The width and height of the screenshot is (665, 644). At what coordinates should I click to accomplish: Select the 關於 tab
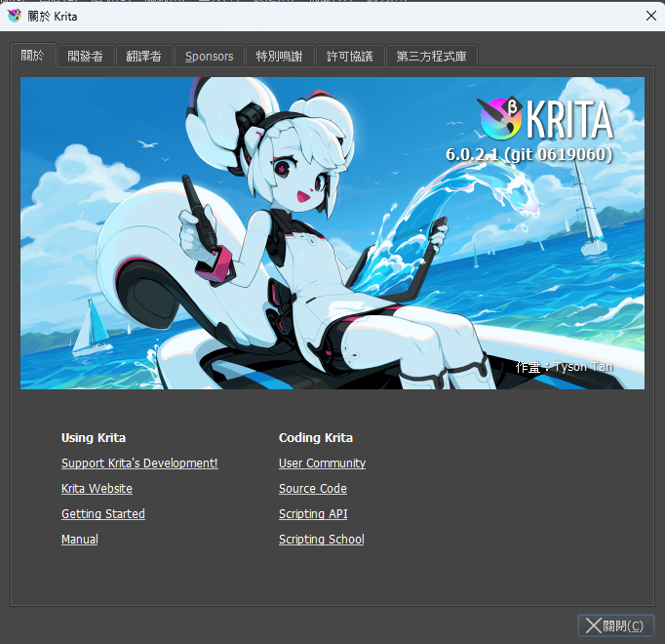click(x=33, y=56)
